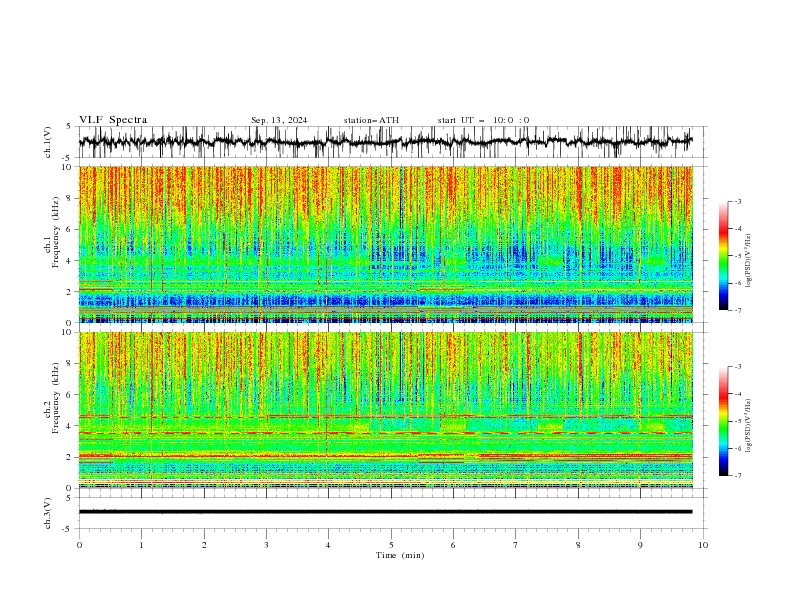Viewport: 792px width, 612px height.
Task: Click the "-7" tick on lower color bar
Action: tap(737, 476)
